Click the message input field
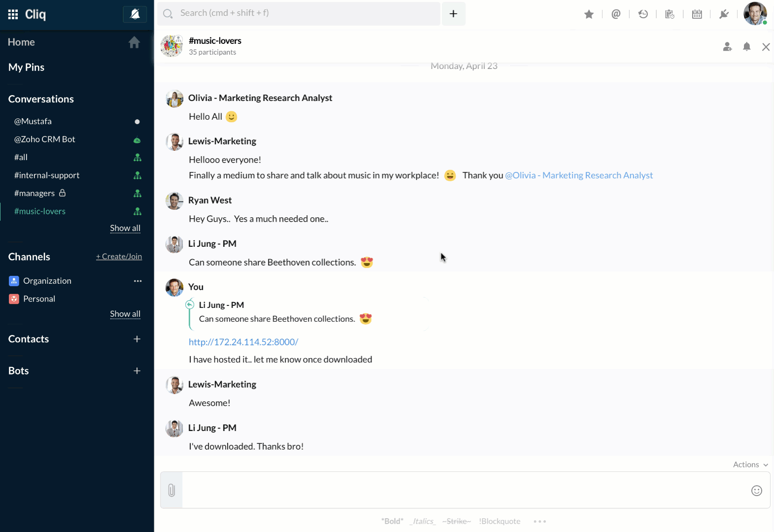Viewport: 774px width, 532px height. pos(463,490)
